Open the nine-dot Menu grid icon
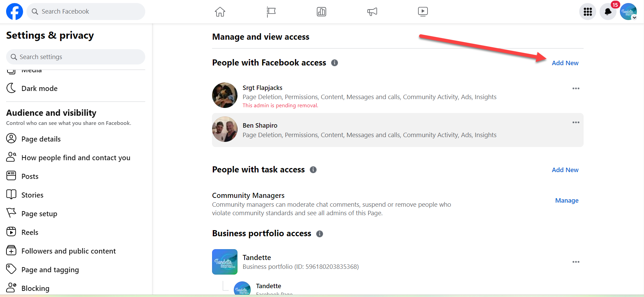Image resolution: width=644 pixels, height=297 pixels. (588, 12)
